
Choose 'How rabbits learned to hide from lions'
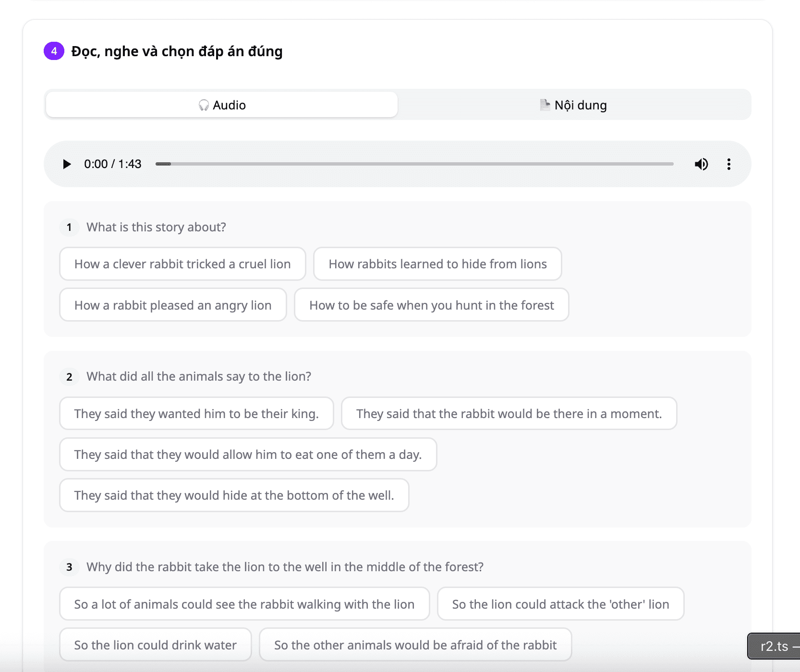(x=437, y=264)
